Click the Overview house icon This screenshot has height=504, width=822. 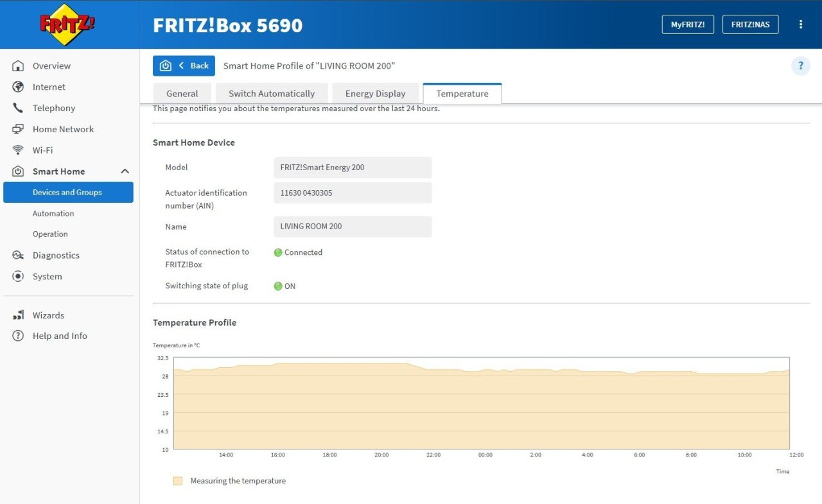[x=18, y=66]
